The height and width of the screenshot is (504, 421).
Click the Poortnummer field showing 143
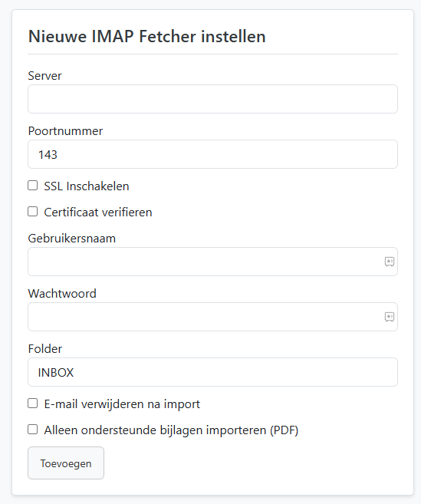212,154
